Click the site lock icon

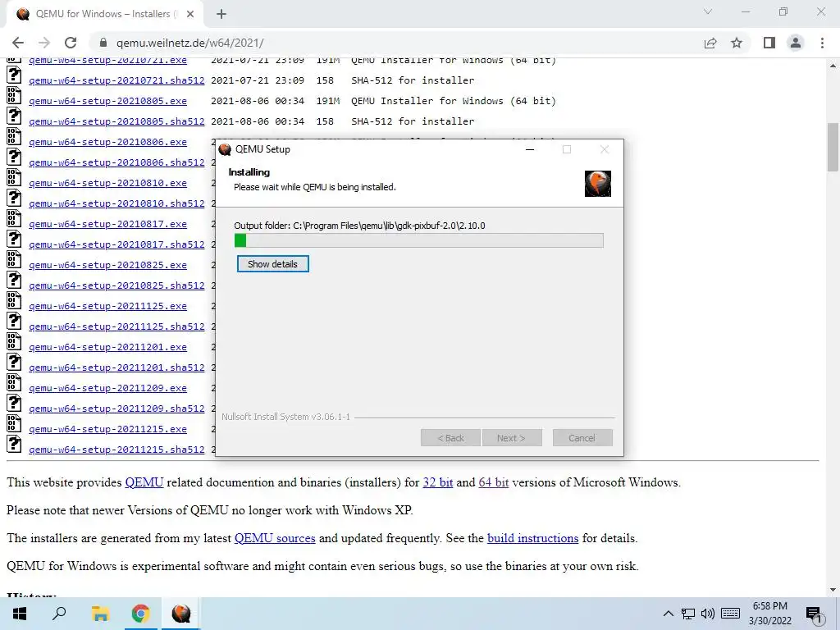[x=104, y=43]
